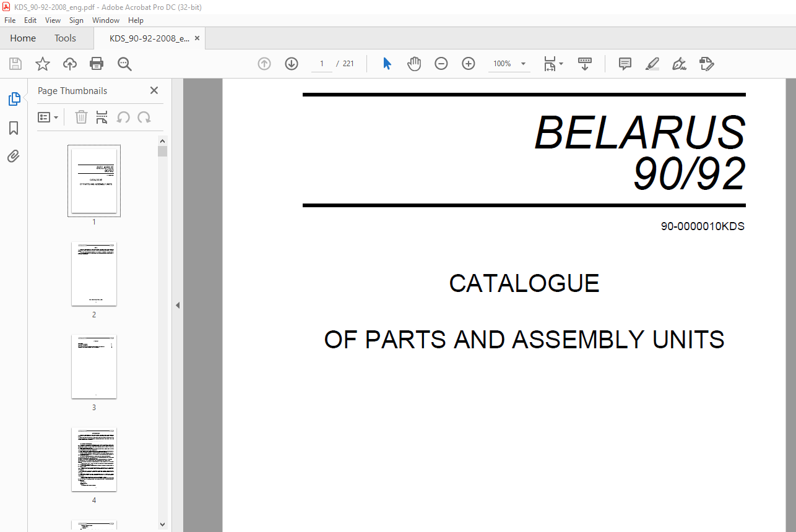This screenshot has width=796, height=532.
Task: Open the Help menu
Action: (136, 20)
